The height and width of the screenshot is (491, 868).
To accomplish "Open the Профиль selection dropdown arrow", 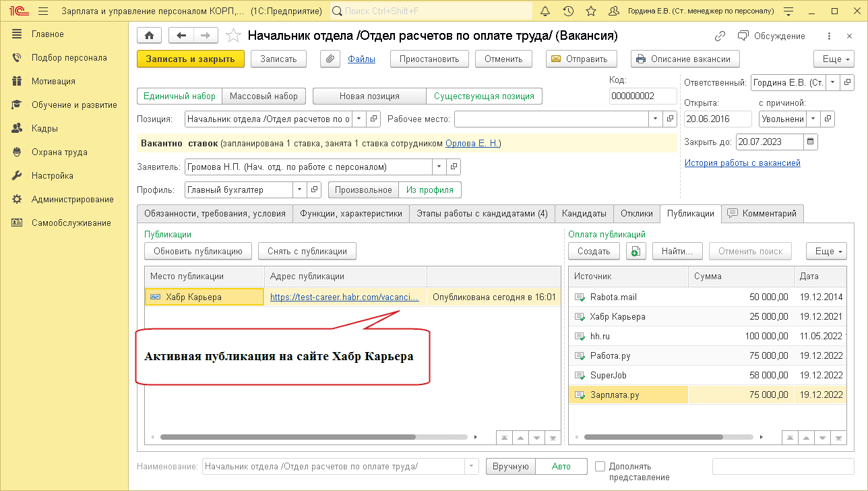I will tap(299, 190).
